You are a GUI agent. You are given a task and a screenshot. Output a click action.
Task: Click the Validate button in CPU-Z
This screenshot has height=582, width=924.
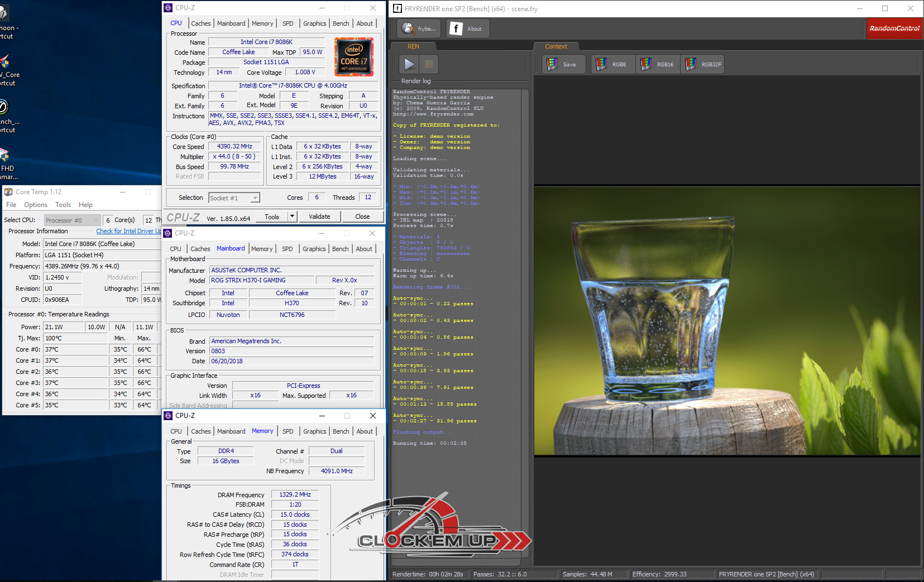319,217
